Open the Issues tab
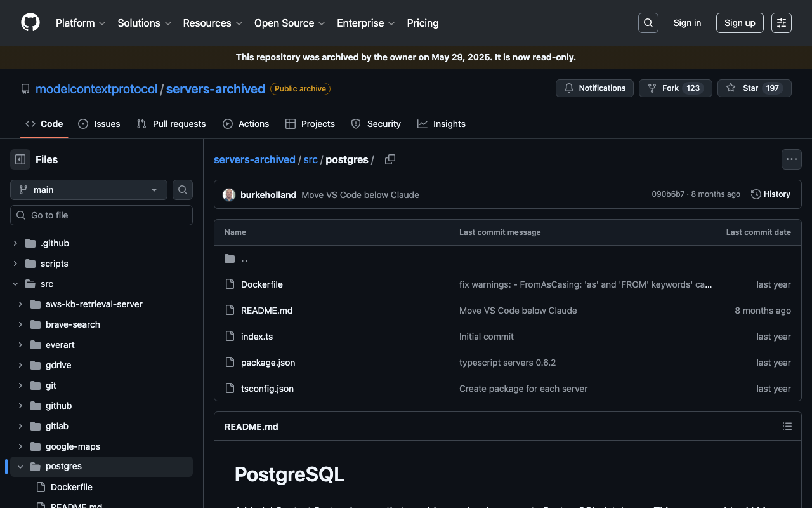Image resolution: width=812 pixels, height=508 pixels. 99,124
